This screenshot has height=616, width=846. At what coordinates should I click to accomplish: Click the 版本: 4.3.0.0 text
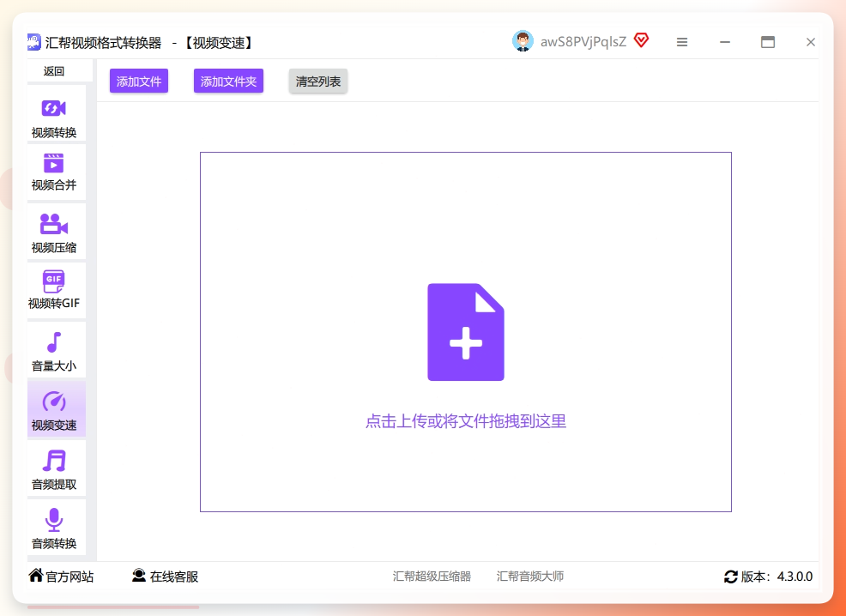pos(777,577)
